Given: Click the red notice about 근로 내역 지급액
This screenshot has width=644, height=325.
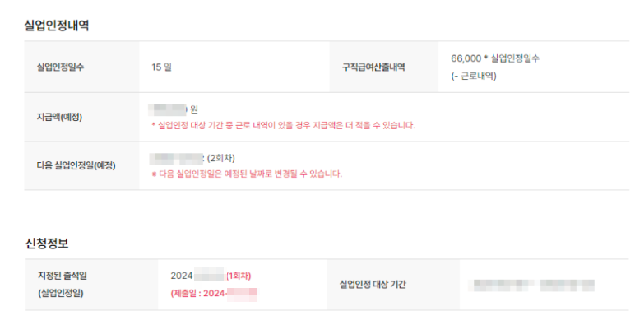Looking at the screenshot, I should [284, 125].
